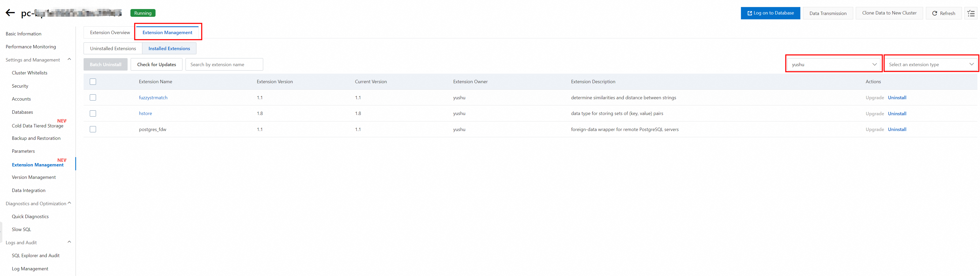Refresh the cluster page
This screenshot has height=276, width=980.
point(944,13)
